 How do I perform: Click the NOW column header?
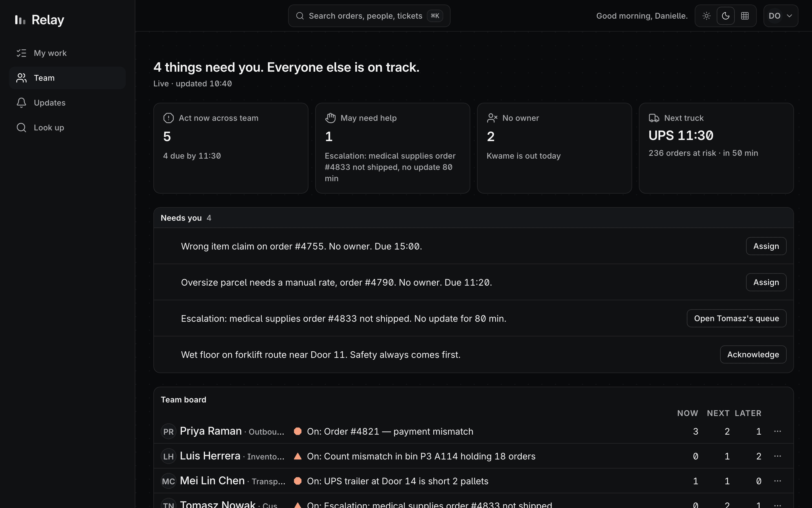[687, 413]
